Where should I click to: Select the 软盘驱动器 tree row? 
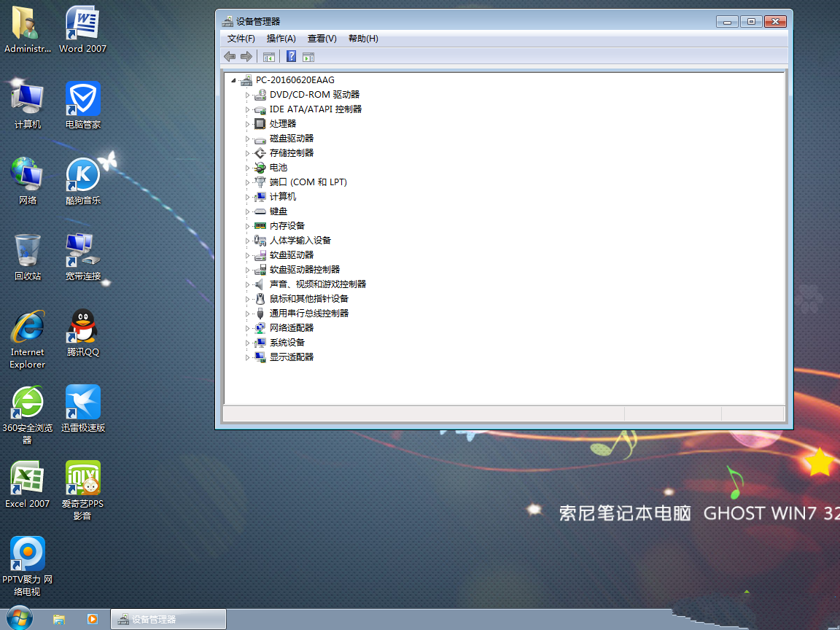(x=292, y=255)
